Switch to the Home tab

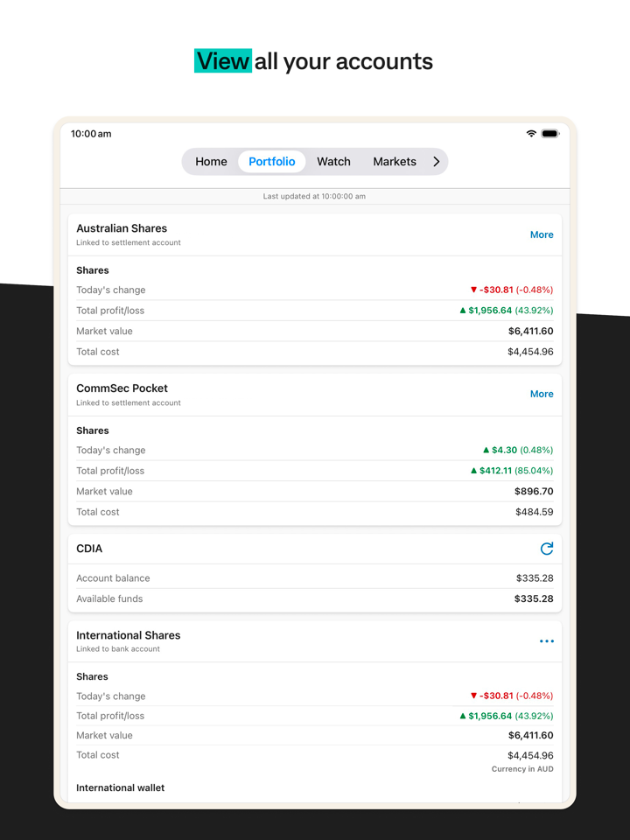click(211, 162)
